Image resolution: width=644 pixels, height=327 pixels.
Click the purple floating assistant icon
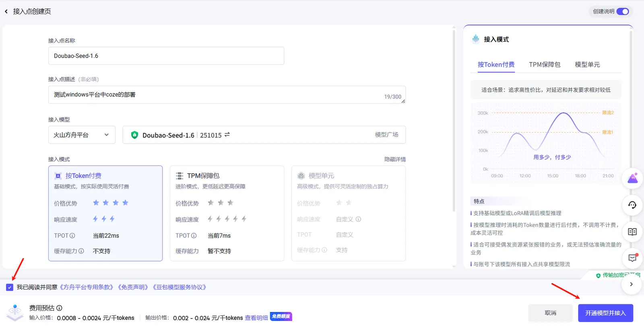tap(632, 178)
